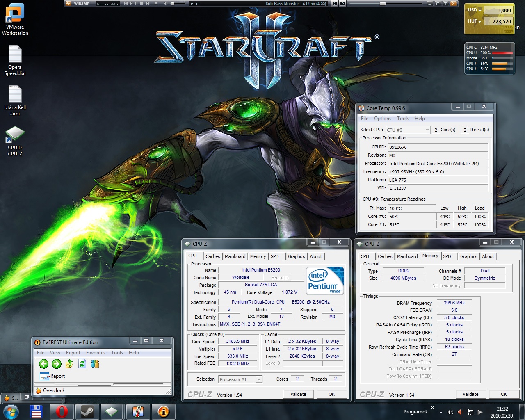Open Core Temp Options menu
The image size is (525, 420).
[x=383, y=119]
